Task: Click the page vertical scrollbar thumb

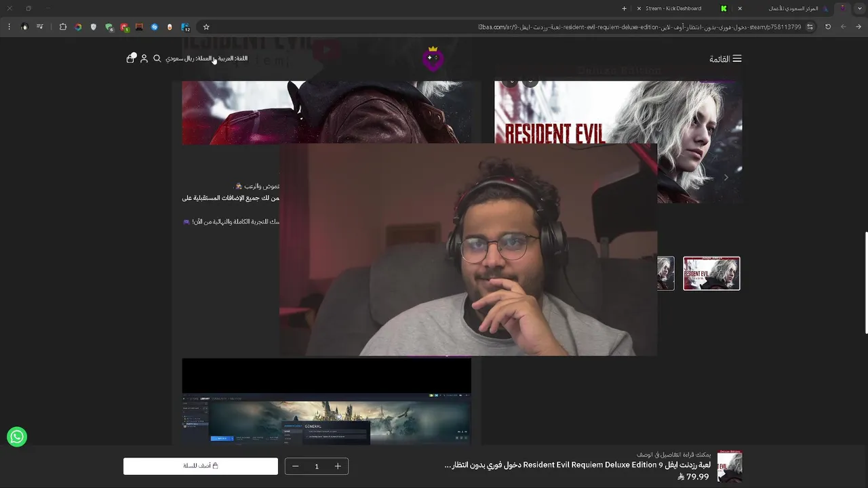Action: click(x=865, y=283)
